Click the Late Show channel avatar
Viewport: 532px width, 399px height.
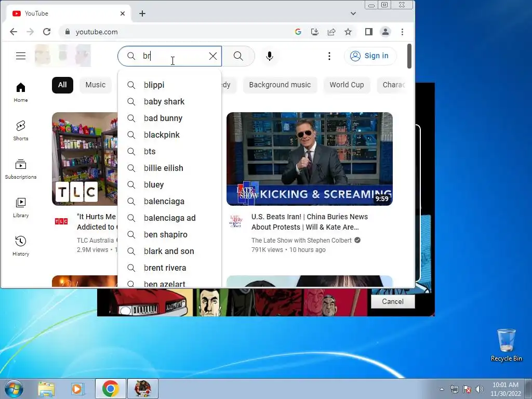click(x=236, y=221)
